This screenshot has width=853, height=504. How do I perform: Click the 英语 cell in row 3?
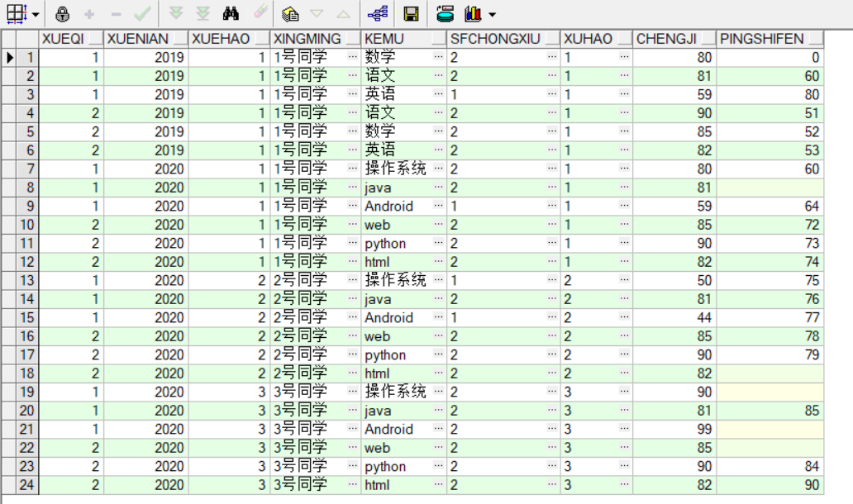click(x=403, y=94)
